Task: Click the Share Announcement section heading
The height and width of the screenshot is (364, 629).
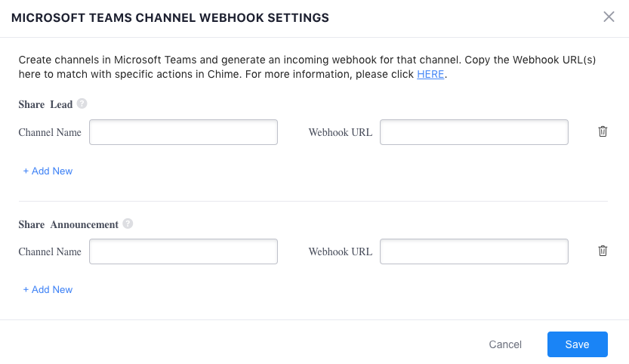Action: tap(68, 224)
